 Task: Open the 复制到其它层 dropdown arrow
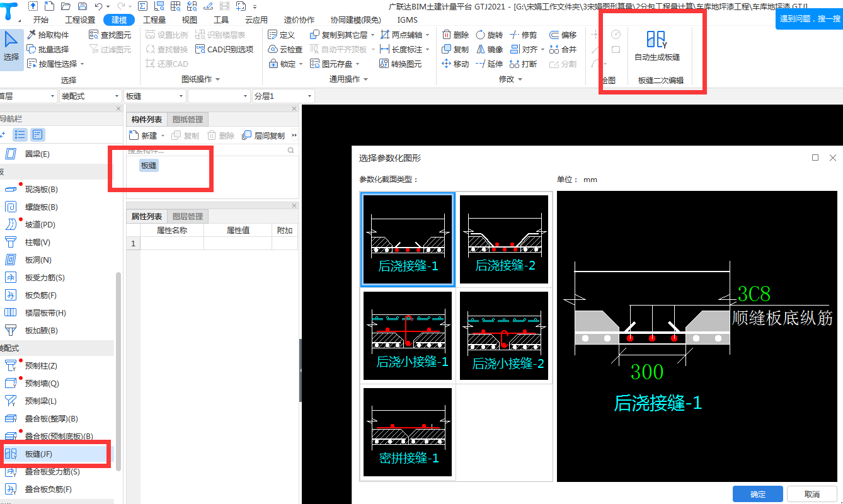coord(372,35)
